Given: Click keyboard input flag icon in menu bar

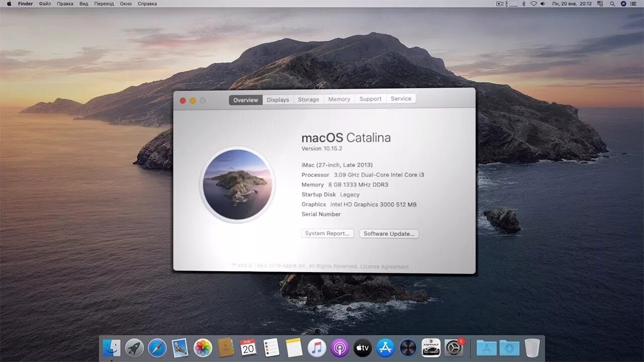Looking at the screenshot, I should pos(600,4).
